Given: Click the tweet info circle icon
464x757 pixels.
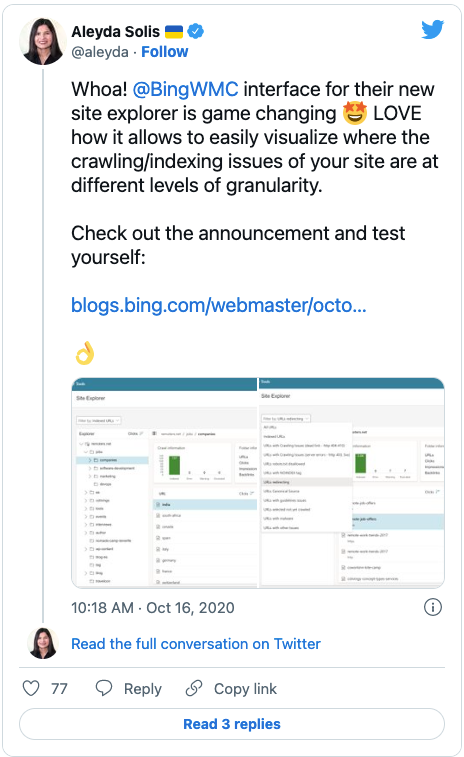Looking at the screenshot, I should [433, 607].
